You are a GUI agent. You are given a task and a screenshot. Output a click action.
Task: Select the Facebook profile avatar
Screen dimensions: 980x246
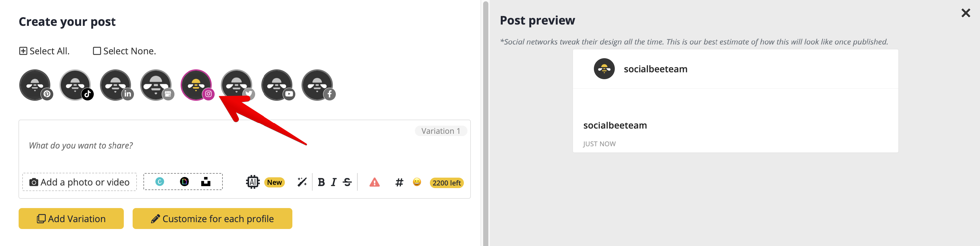pos(317,85)
